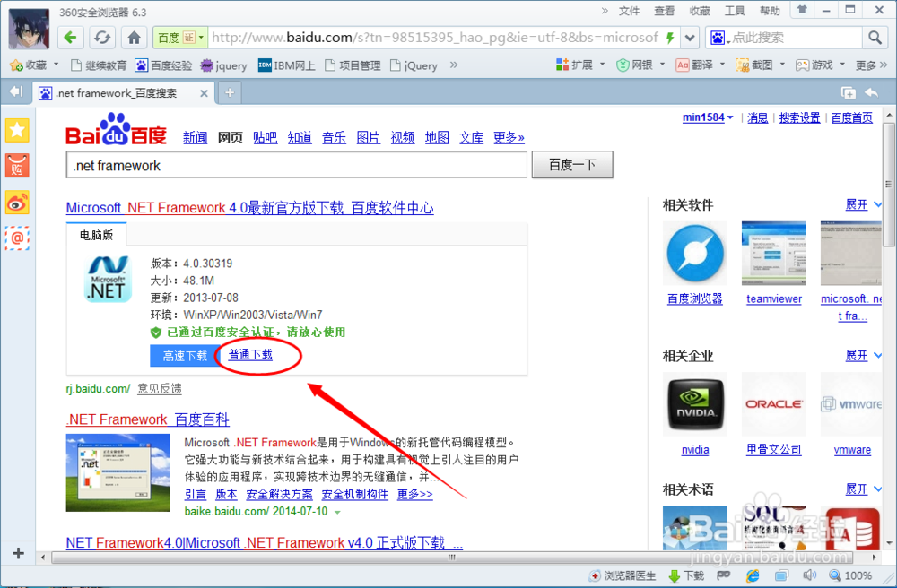Open the 百度浏览器 software thumbnail
The height and width of the screenshot is (588, 897).
point(695,253)
